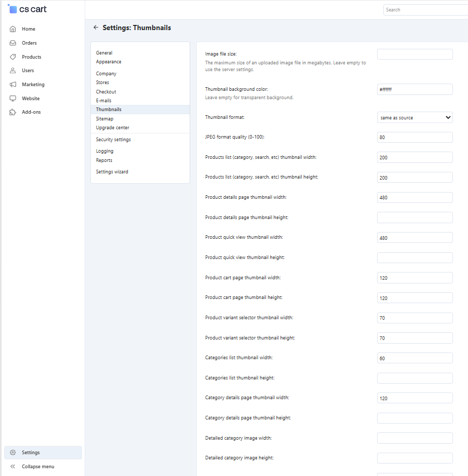
Task: Open Company settings section
Action: click(106, 74)
